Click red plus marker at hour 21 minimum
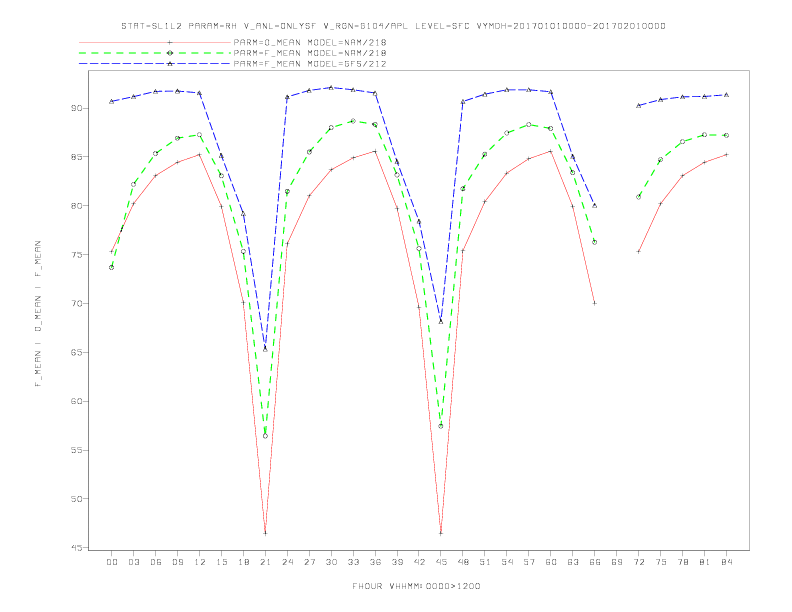 265,533
